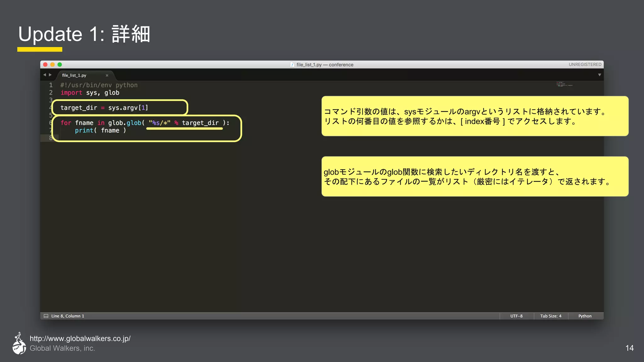Go to next tab with right arrow
Screen dimensions: 644x362
click(x=50, y=75)
